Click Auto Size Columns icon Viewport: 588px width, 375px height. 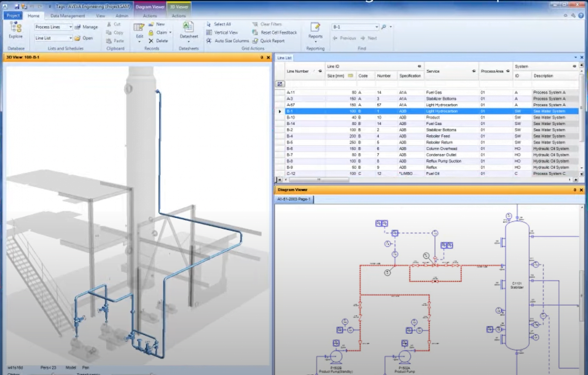coord(209,41)
